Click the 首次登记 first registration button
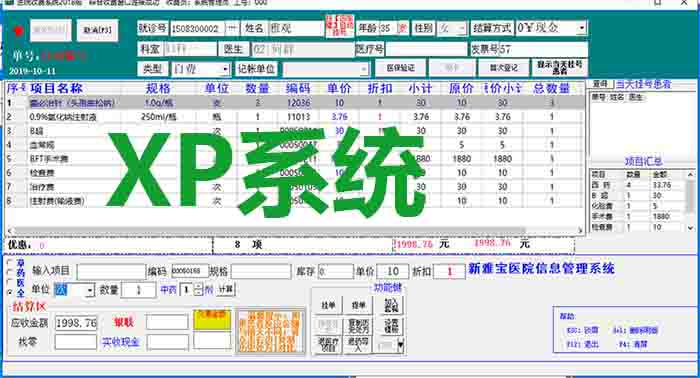Viewport: 700px width, 378px height. (x=503, y=68)
